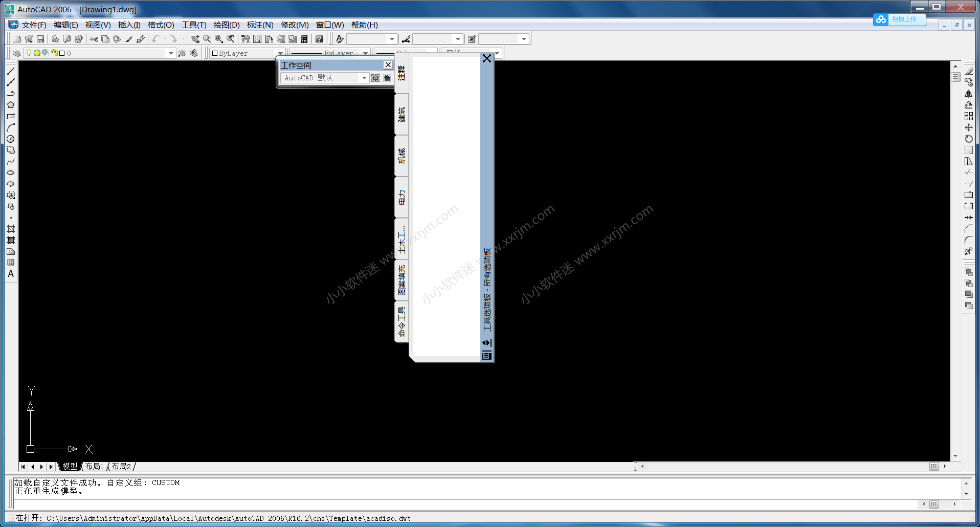Open the AutoCAD 默认 workspace dropdown
980x527 pixels.
tap(364, 78)
